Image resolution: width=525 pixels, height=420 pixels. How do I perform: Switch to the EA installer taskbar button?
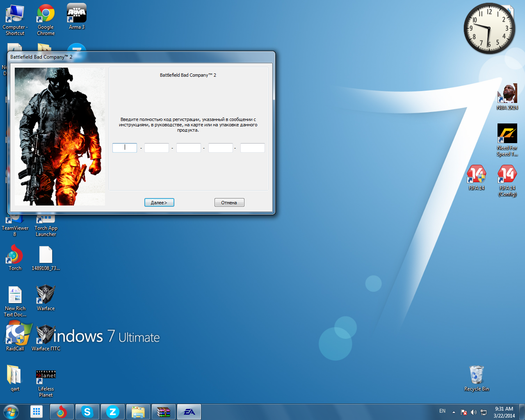click(x=189, y=412)
